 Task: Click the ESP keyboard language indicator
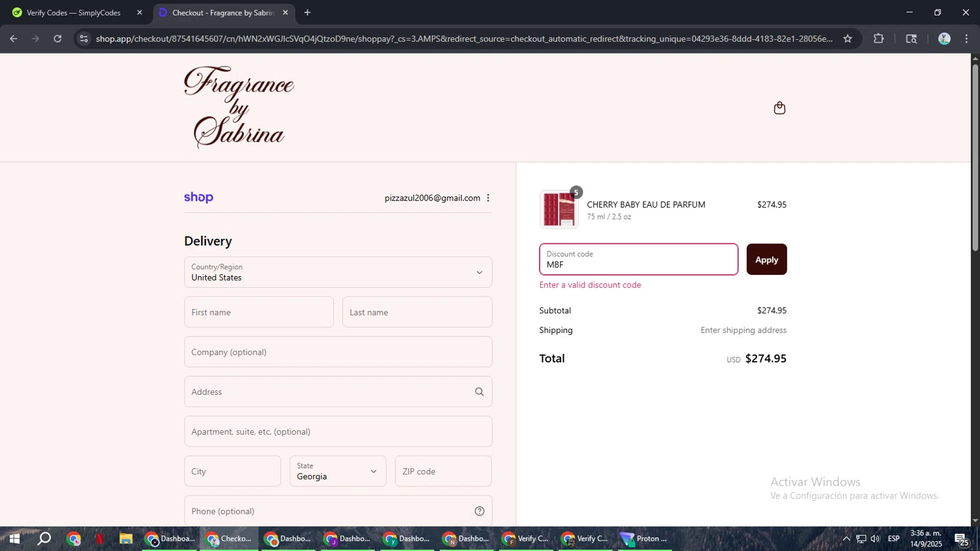894,539
